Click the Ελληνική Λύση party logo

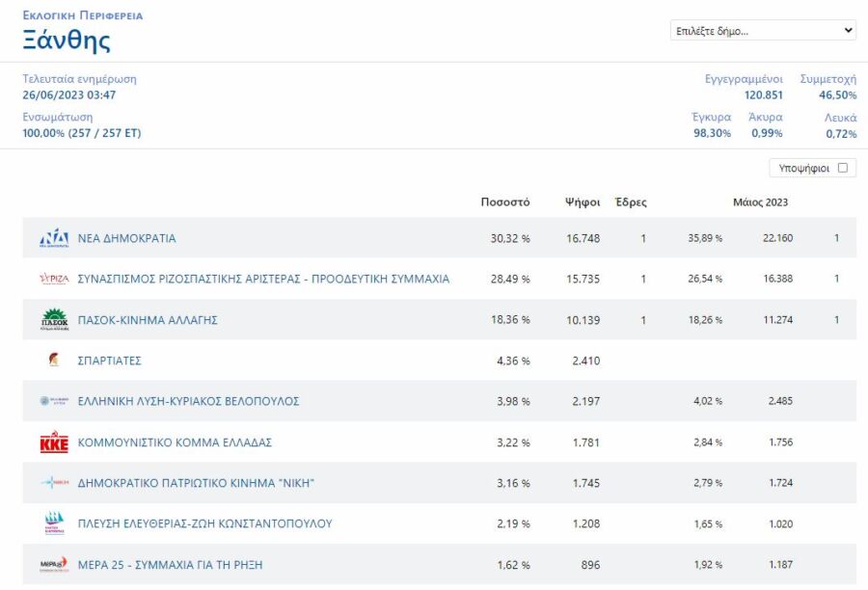(54, 401)
